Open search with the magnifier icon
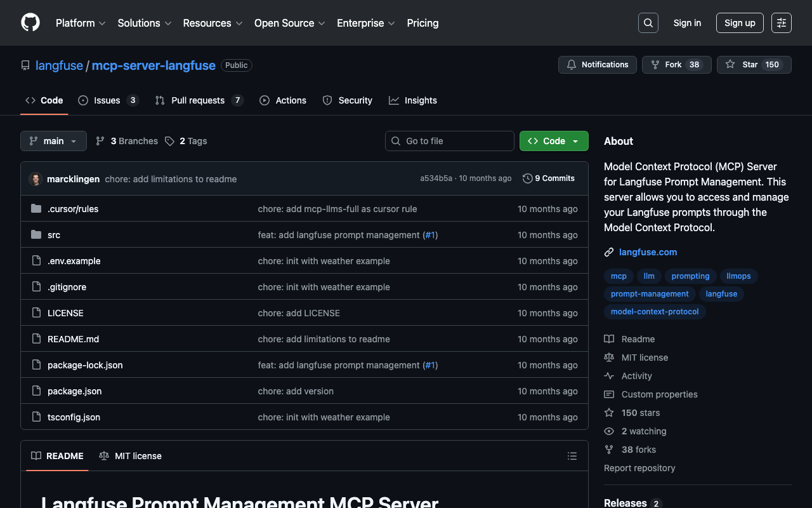 (648, 23)
